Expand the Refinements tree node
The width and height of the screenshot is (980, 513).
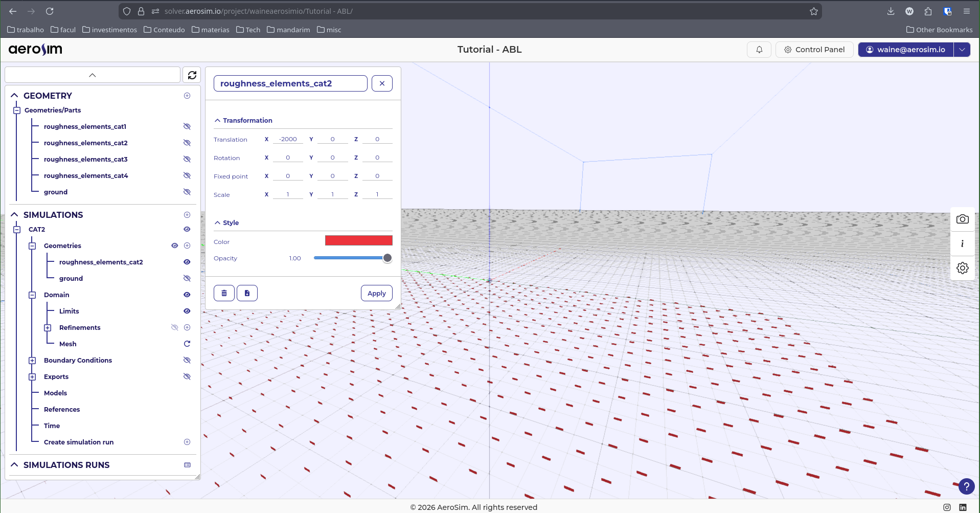point(47,327)
